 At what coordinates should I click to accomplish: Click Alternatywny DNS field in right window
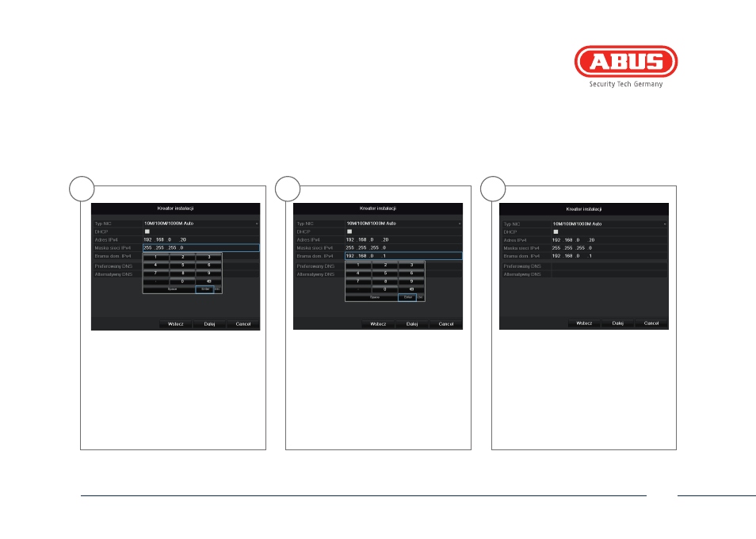[609, 274]
